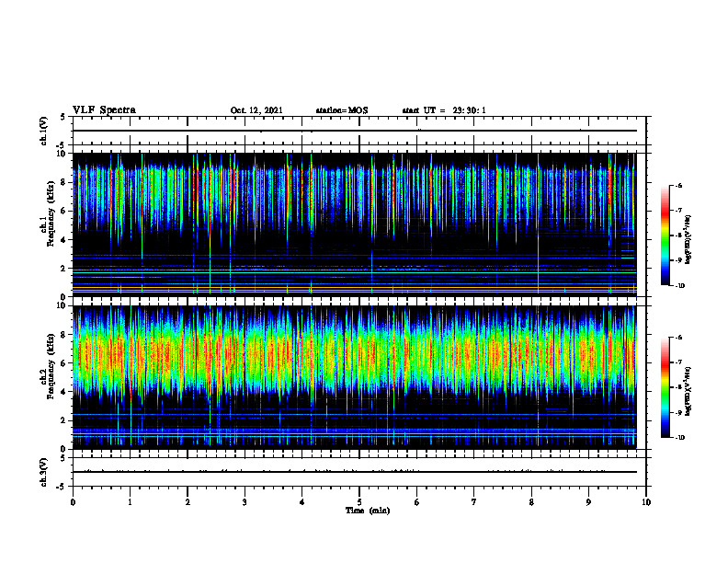Click the 'start UT = 23:30: 1' text
The height and width of the screenshot is (563, 728).
click(444, 110)
